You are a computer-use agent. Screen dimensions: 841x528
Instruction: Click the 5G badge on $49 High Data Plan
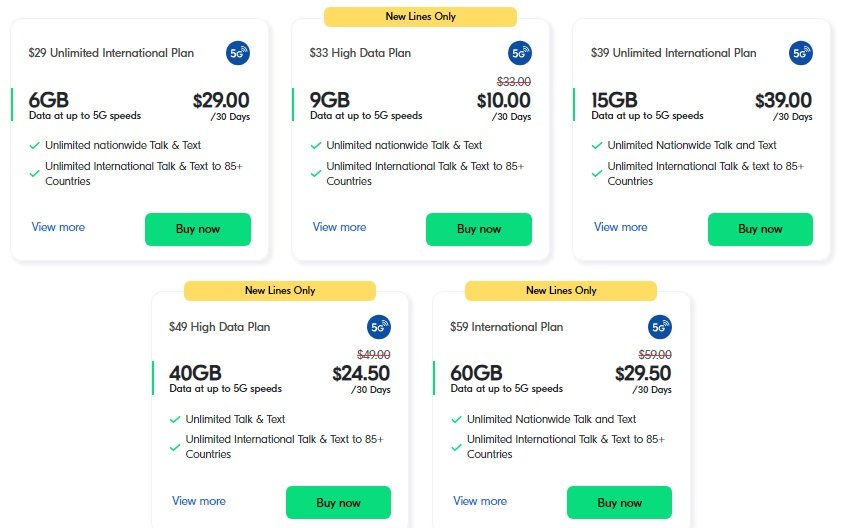(x=379, y=327)
